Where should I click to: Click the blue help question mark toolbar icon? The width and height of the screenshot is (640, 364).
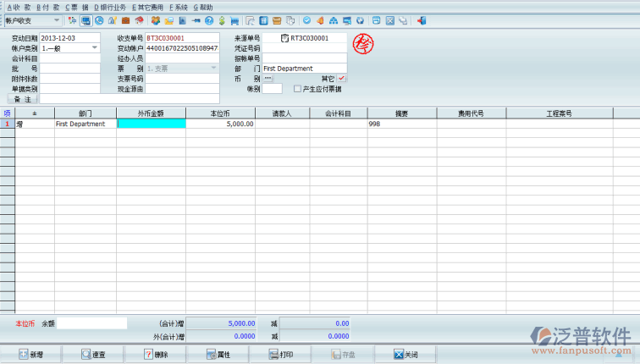coord(209,19)
